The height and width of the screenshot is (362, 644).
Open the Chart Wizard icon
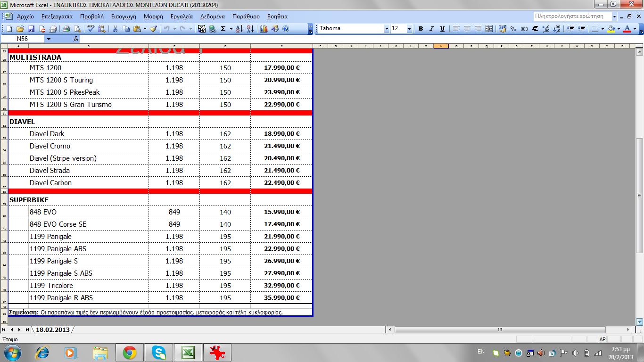264,29
